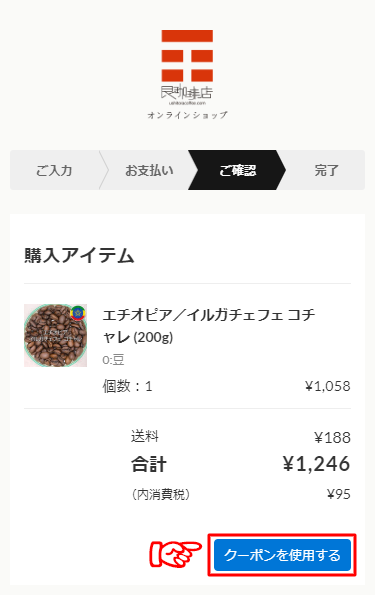Click the red pointing hand icon
This screenshot has width=375, height=595.
(x=175, y=554)
